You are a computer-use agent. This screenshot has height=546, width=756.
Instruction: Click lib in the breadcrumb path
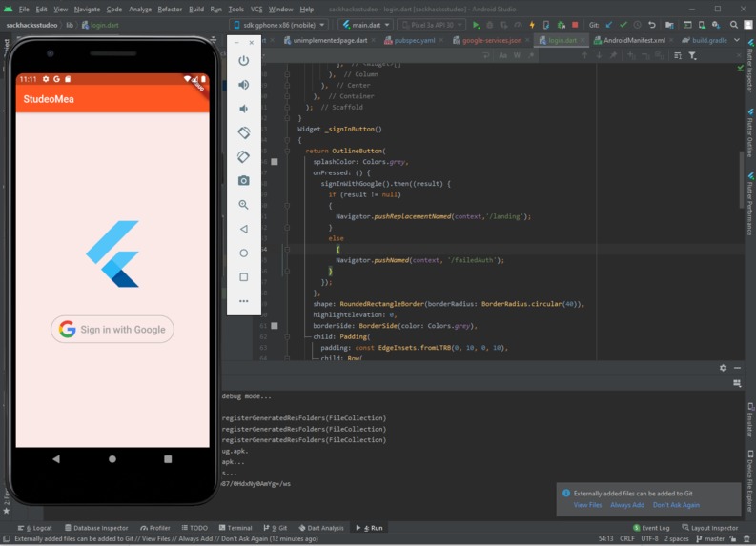pos(70,25)
